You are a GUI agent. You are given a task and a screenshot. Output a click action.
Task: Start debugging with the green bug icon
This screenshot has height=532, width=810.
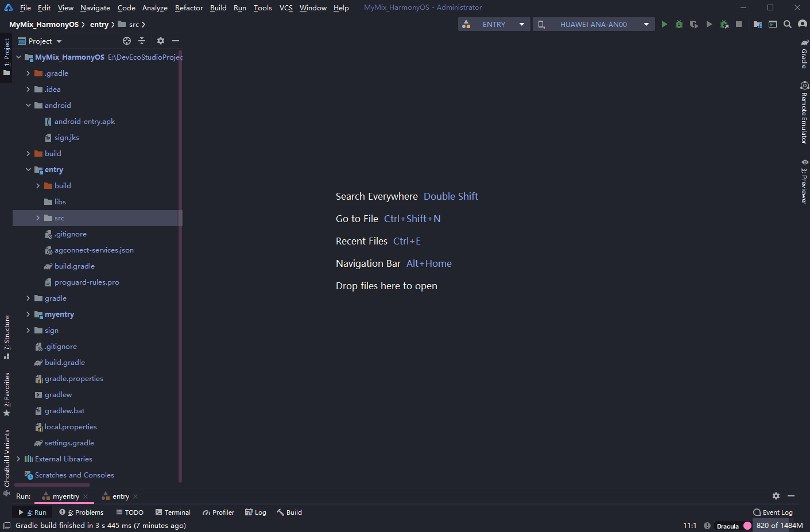pos(679,24)
